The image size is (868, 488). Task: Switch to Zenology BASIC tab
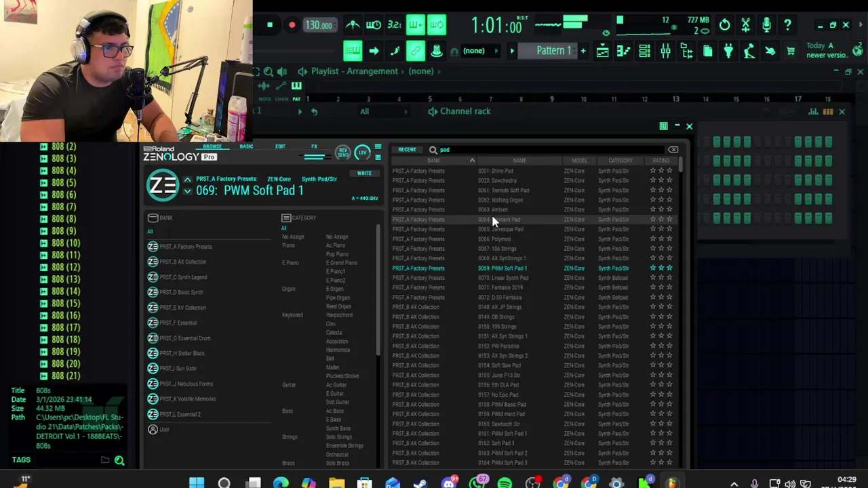[246, 146]
